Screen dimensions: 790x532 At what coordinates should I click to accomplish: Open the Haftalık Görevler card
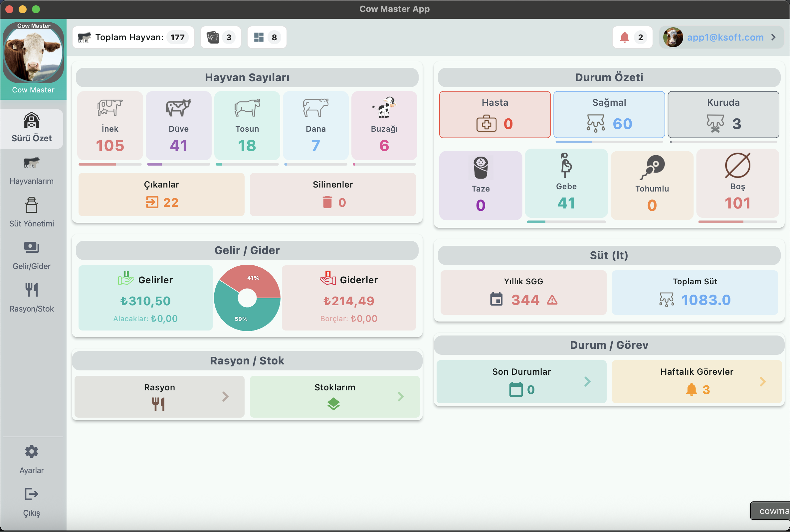point(696,382)
